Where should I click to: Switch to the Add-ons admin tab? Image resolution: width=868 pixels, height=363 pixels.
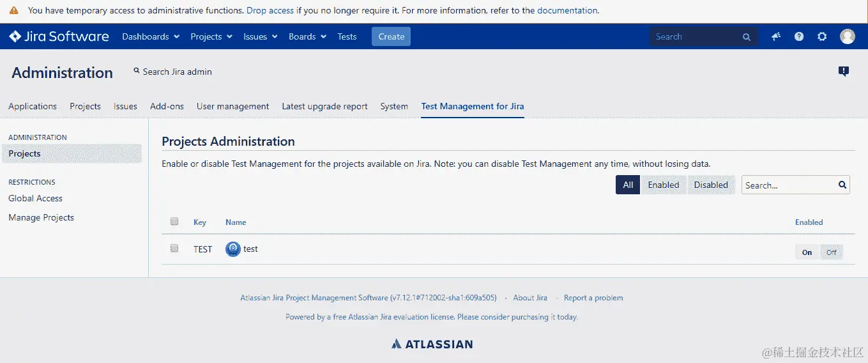coord(167,106)
